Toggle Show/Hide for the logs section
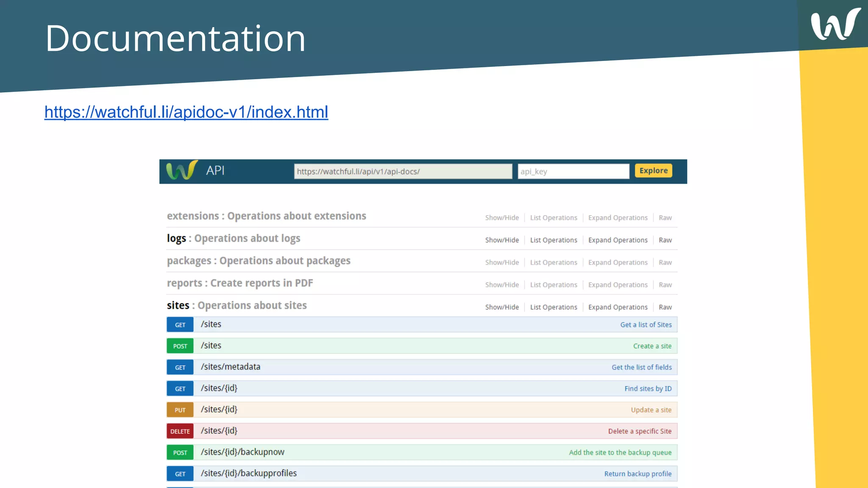The width and height of the screenshot is (868, 488). [502, 240]
